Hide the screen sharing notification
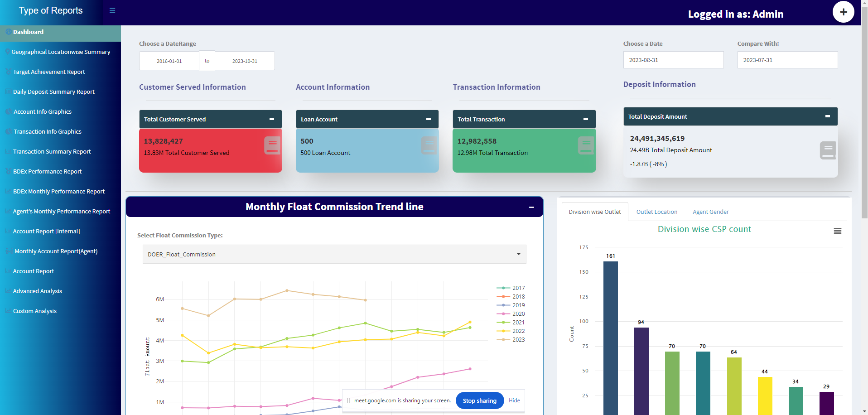 (514, 401)
